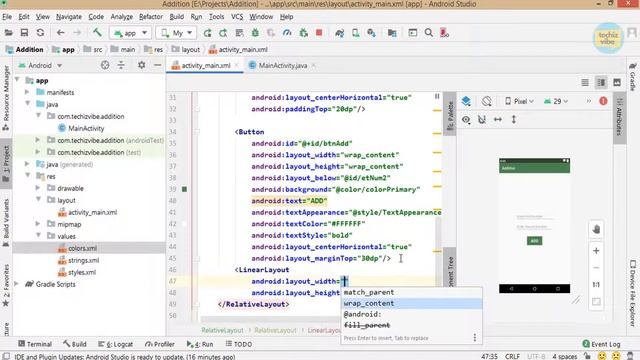The width and height of the screenshot is (640, 360).
Task: Switch editor to Code view icon
Action: pyautogui.click(x=585, y=82)
